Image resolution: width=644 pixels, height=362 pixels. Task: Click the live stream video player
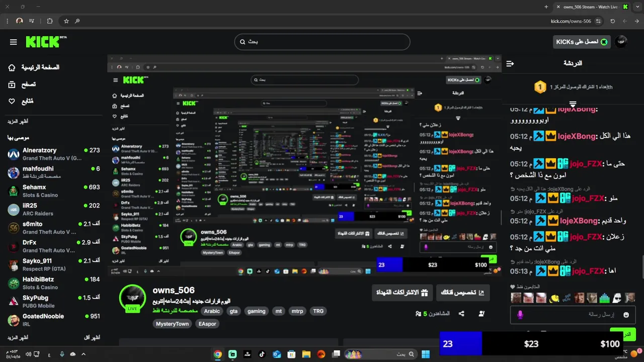304,164
